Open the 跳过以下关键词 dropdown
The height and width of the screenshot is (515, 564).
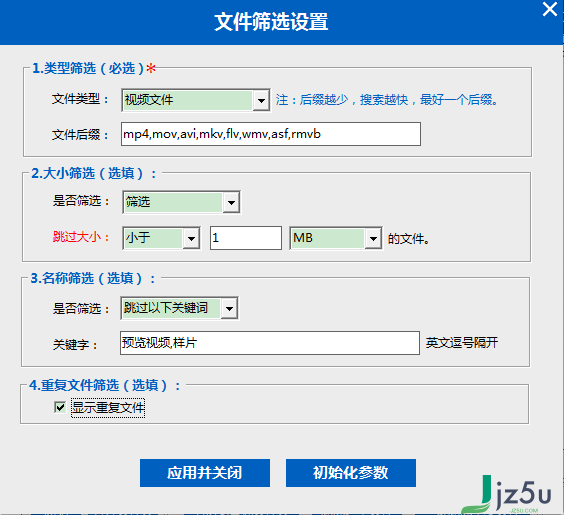pyautogui.click(x=179, y=308)
